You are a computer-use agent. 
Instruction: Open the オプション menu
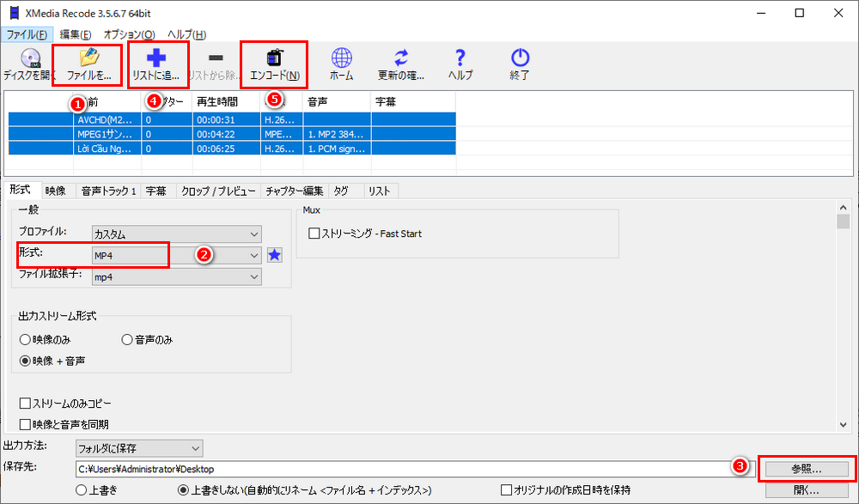(x=129, y=34)
